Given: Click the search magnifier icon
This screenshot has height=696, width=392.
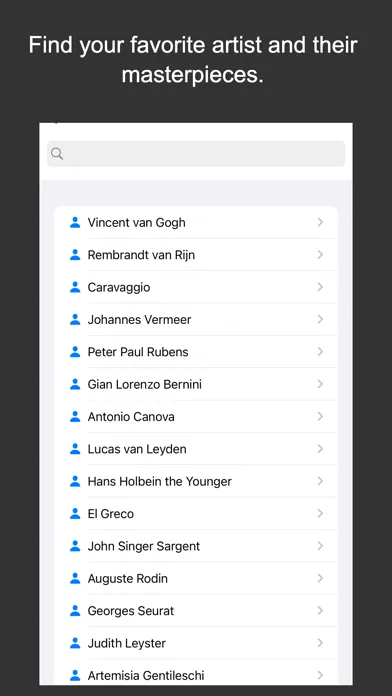Looking at the screenshot, I should (x=57, y=154).
